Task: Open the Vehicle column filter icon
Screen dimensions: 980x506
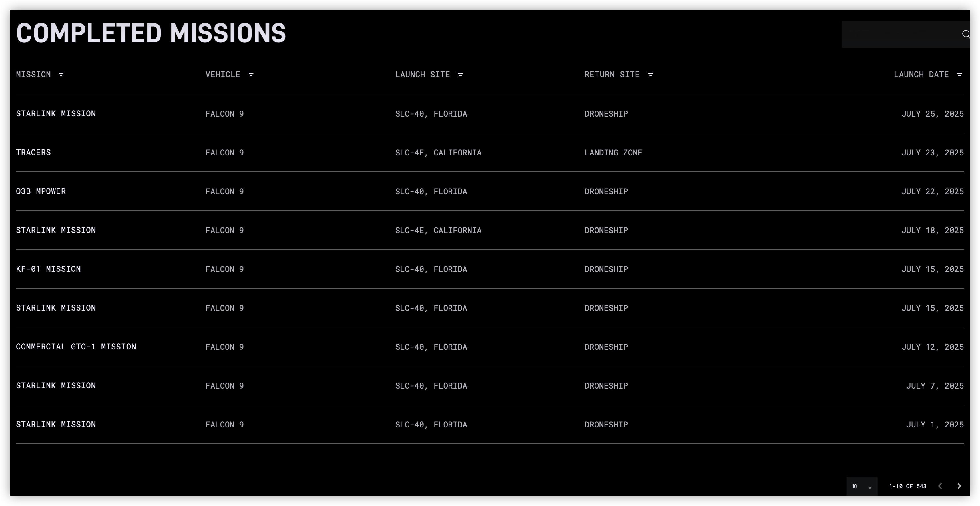Action: (x=251, y=74)
